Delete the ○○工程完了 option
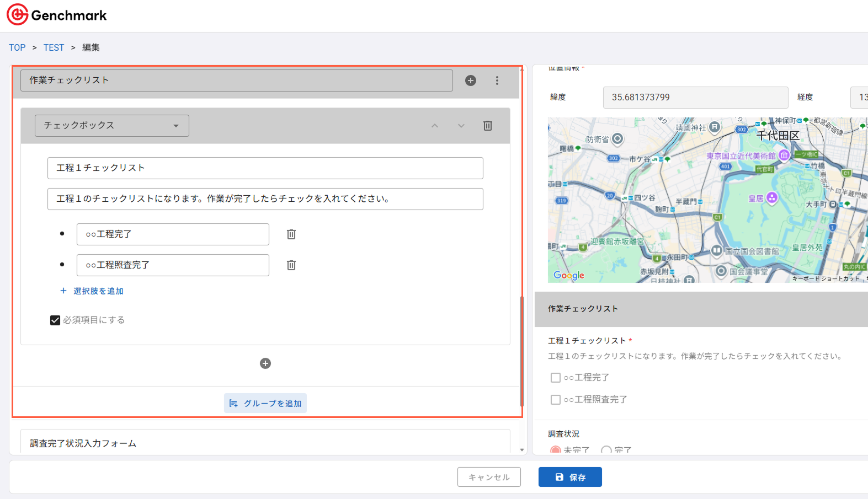Image resolution: width=868 pixels, height=499 pixels. click(x=291, y=234)
